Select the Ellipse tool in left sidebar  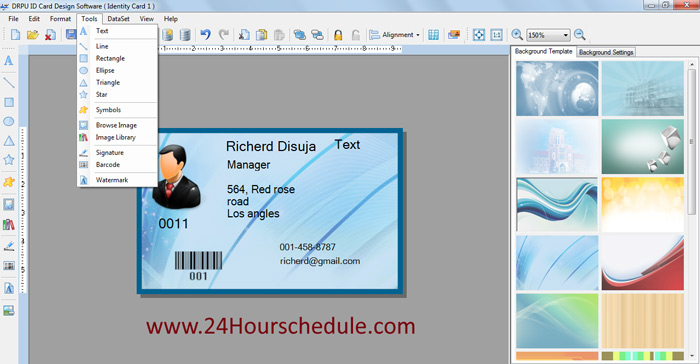click(8, 121)
